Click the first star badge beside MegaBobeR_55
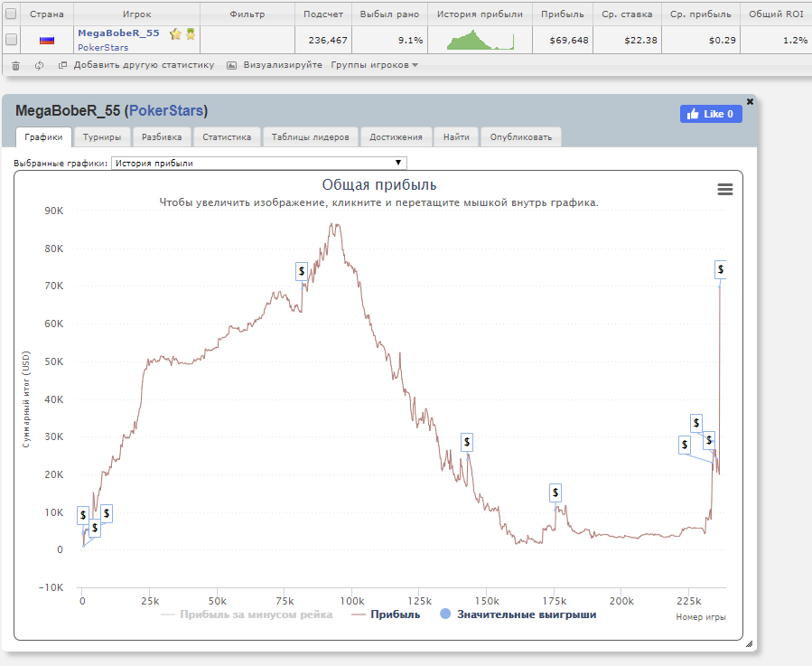812x666 pixels. tap(175, 33)
